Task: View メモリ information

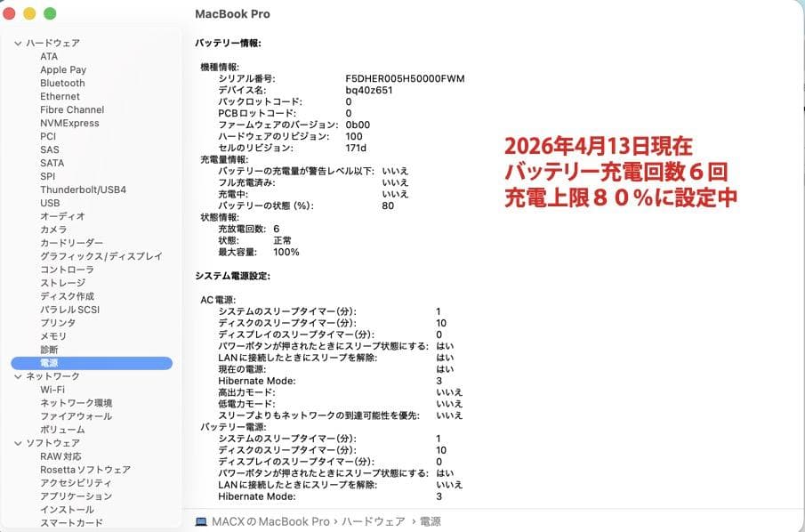Action: (52, 336)
